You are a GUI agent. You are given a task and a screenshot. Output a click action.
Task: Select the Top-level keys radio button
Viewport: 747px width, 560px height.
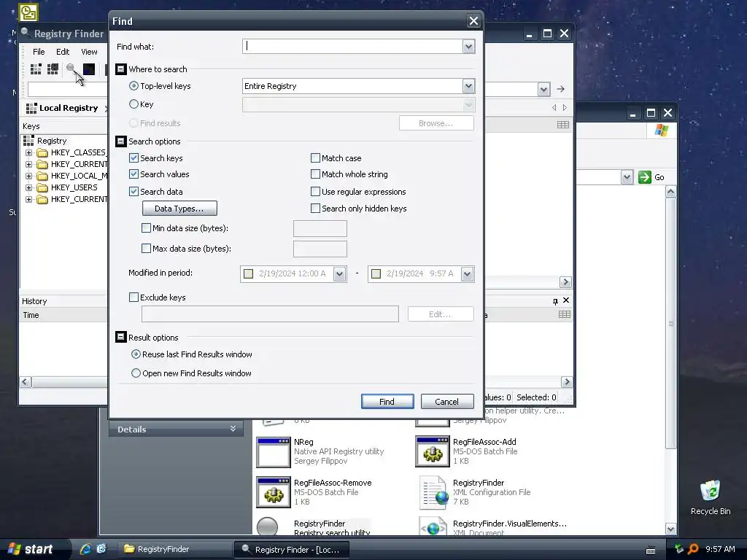click(x=134, y=86)
